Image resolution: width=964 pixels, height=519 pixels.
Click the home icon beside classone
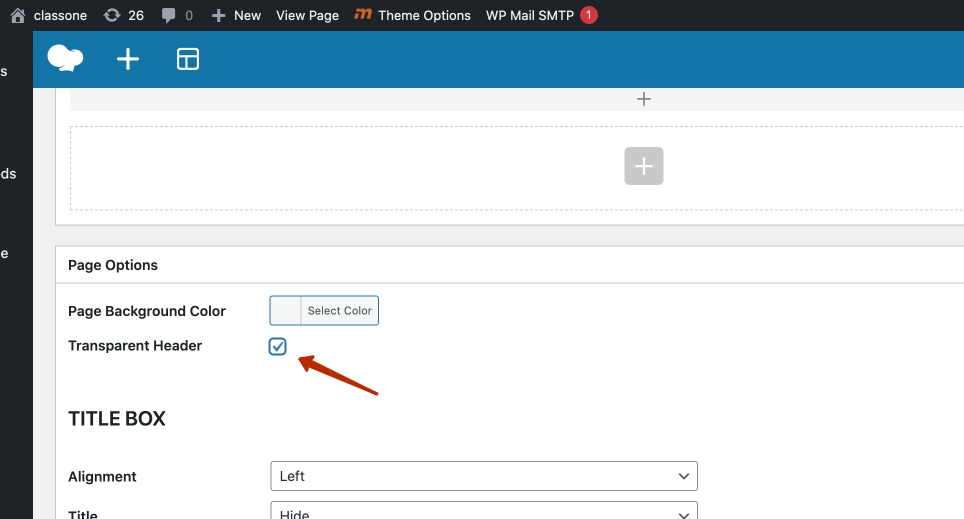(18, 15)
